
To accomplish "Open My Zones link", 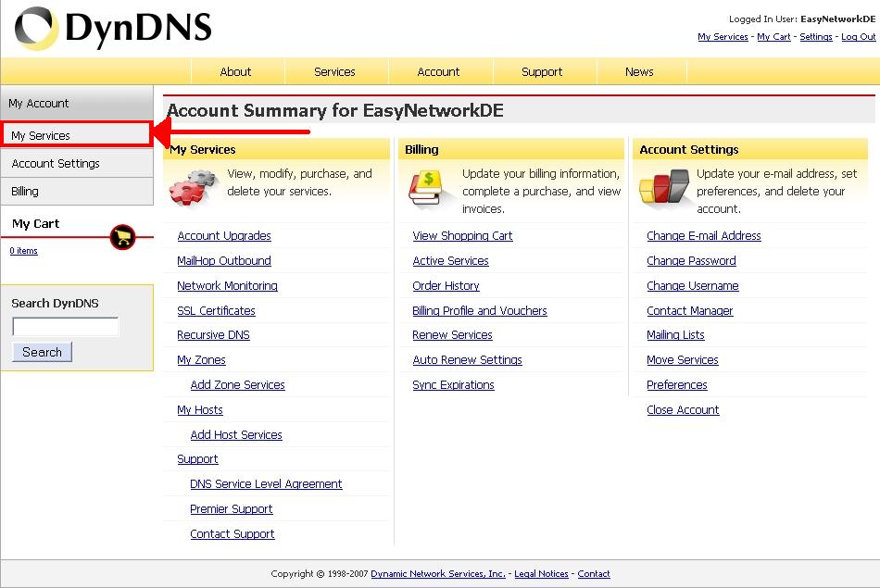I will [202, 360].
